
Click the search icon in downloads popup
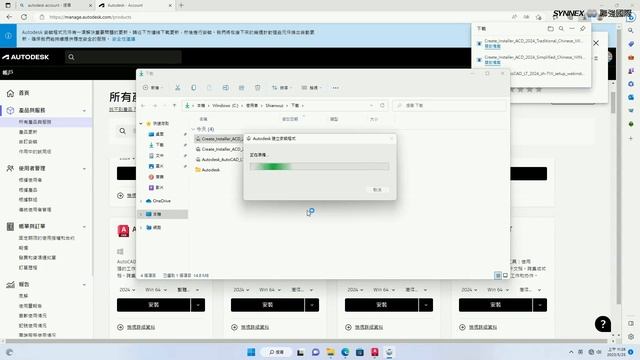(561, 29)
